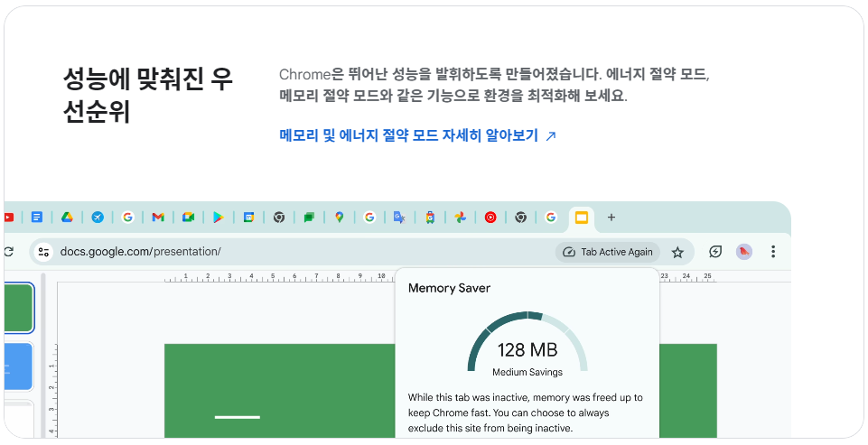The image size is (868, 445).
Task: Click the Memory Saver popup title
Action: tap(449, 288)
